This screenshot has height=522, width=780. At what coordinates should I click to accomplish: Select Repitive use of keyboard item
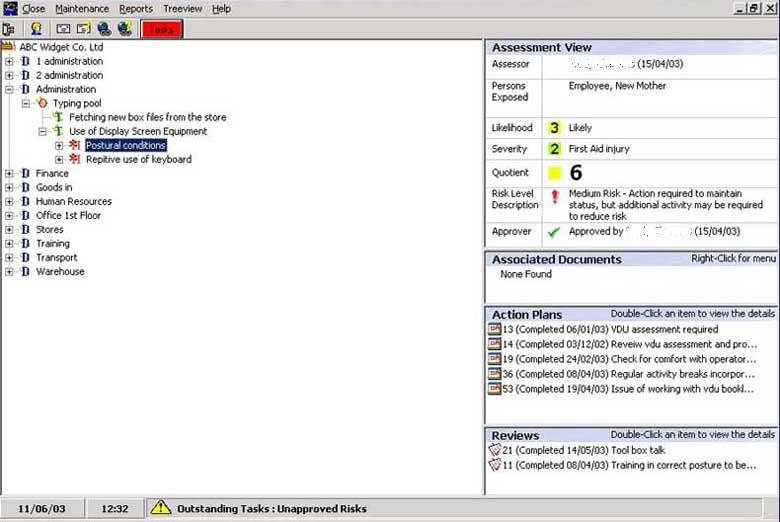[x=138, y=159]
